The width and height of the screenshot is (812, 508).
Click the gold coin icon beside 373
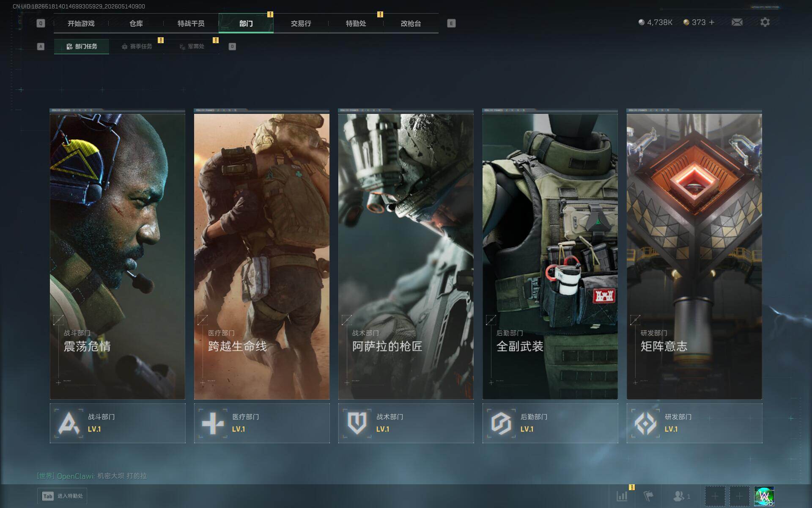(x=686, y=22)
